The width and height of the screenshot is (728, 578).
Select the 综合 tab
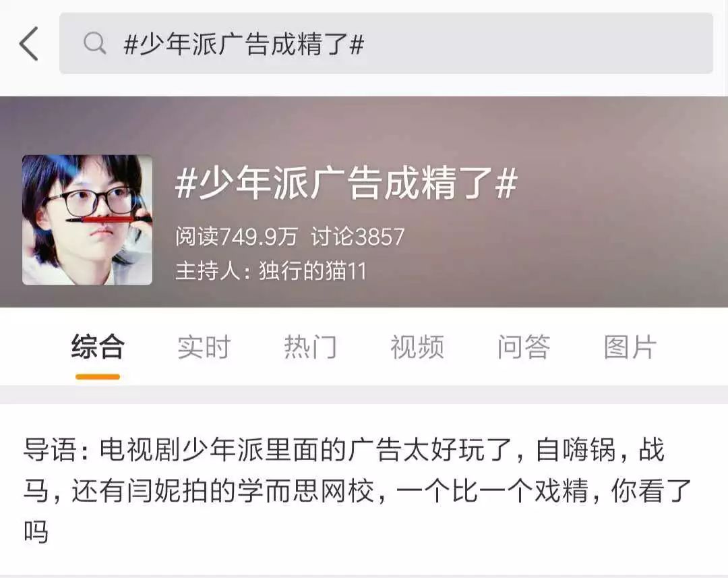coord(98,347)
